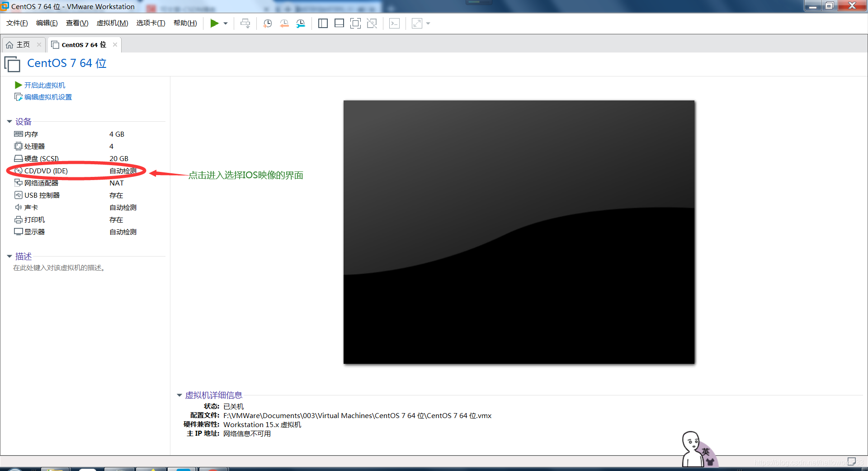Click the hard disk icon beside 硬盘

point(19,158)
